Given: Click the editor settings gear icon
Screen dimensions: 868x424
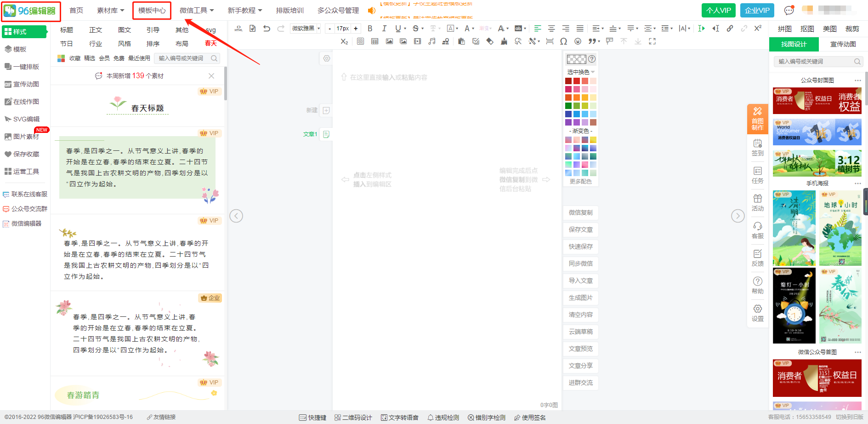Looking at the screenshot, I should point(326,58).
